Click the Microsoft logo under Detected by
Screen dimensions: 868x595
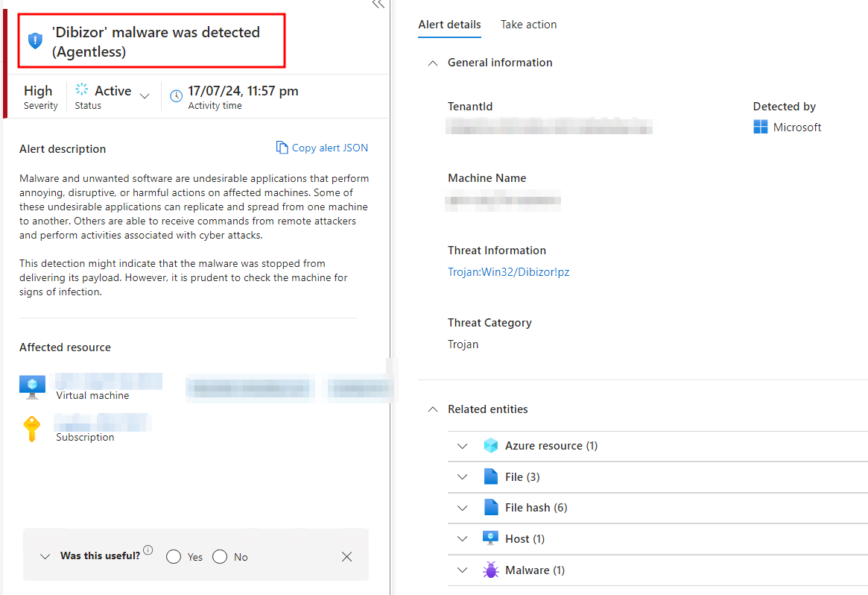tap(761, 127)
